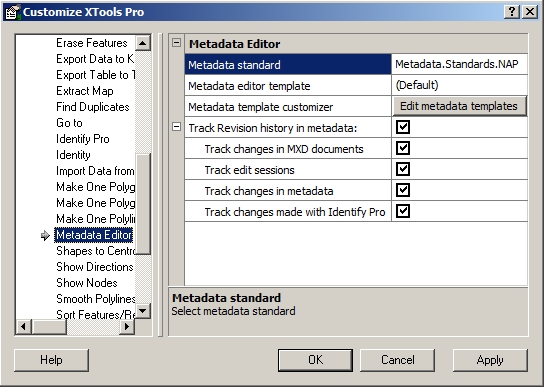Viewport: 544px width, 387px height.
Task: Toggle Track changes made with Identify Pro
Action: 403,211
